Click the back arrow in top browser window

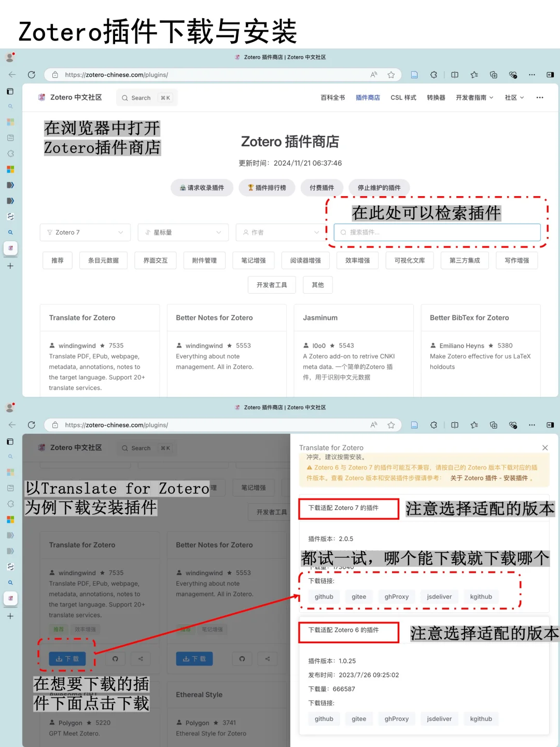[x=12, y=75]
